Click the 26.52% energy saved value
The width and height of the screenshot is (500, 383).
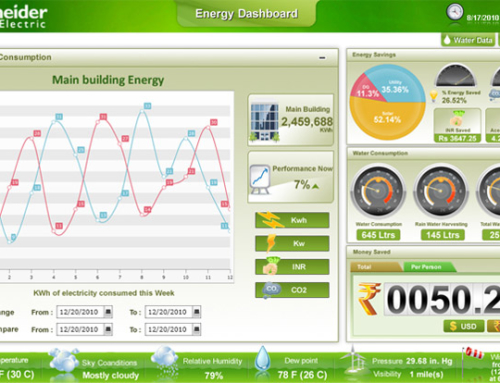(x=454, y=100)
